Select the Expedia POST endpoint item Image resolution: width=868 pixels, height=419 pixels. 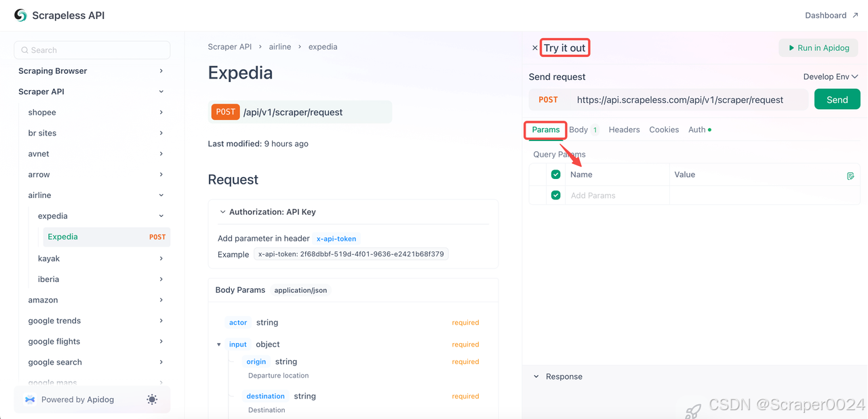106,237
